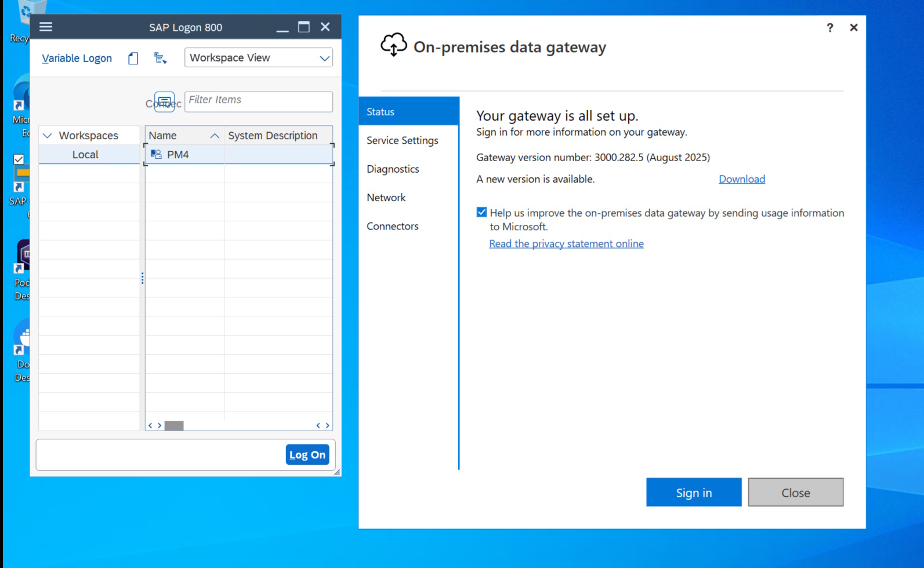Open the Service Settings tab
The image size is (924, 568).
(x=409, y=140)
